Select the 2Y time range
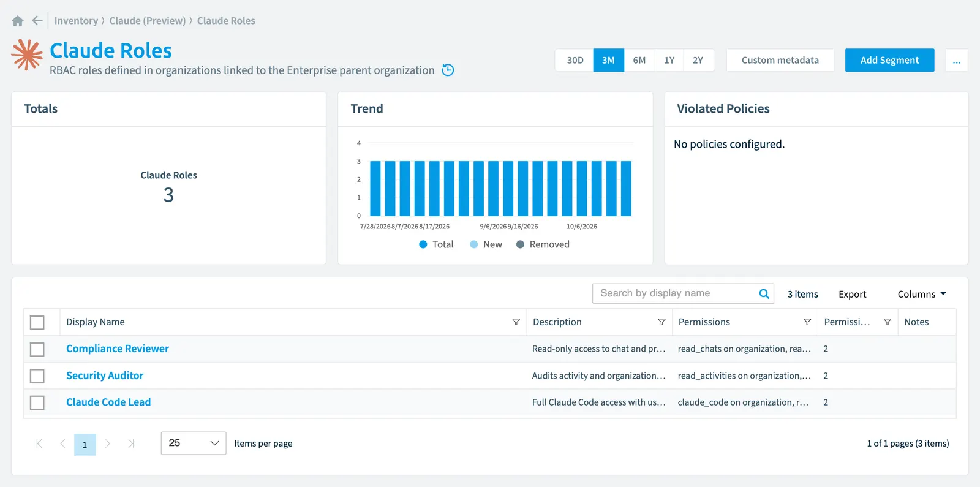Image resolution: width=980 pixels, height=487 pixels. pos(698,60)
